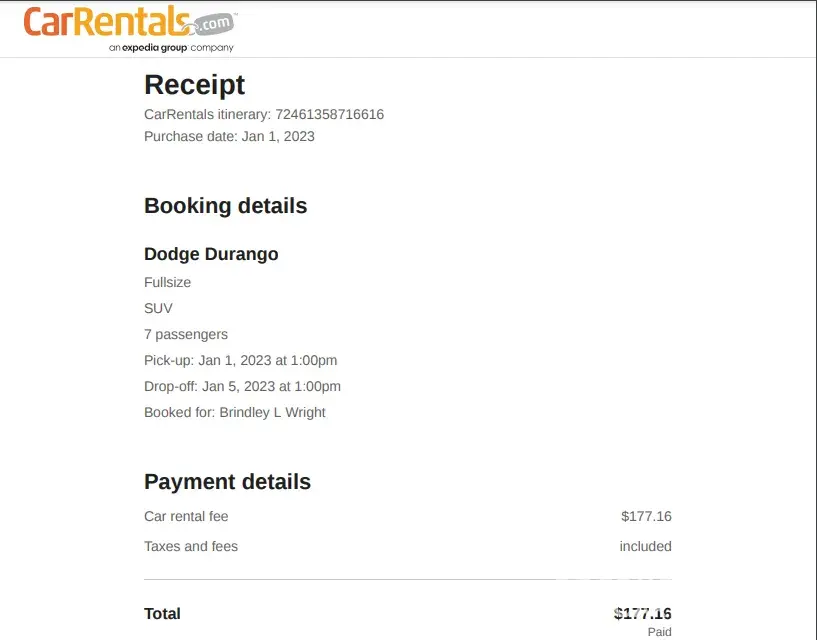This screenshot has height=640, width=817.
Task: Click the 7 passengers text
Action: coord(186,334)
